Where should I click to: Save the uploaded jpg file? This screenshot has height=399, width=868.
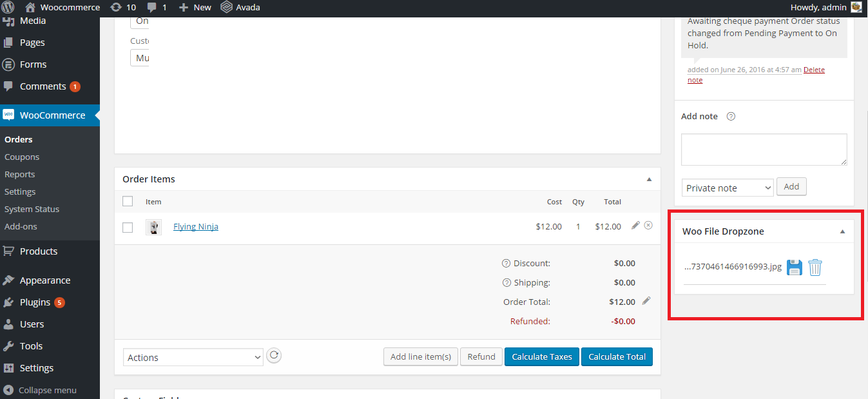click(x=795, y=268)
